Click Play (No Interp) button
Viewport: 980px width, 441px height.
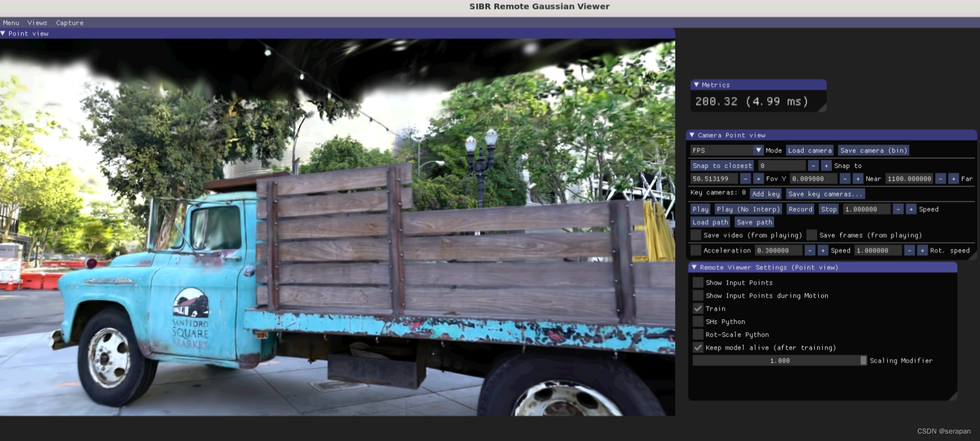coord(748,209)
